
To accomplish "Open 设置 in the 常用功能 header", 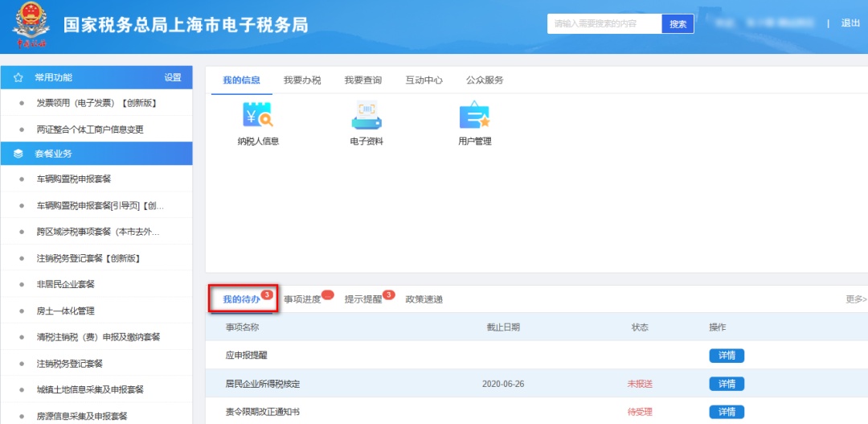I will point(173,78).
